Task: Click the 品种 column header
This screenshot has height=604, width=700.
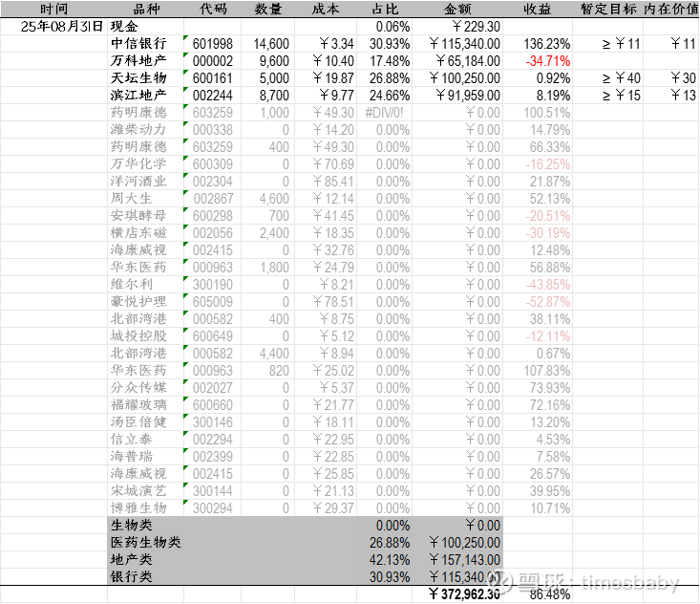Action: tap(145, 9)
